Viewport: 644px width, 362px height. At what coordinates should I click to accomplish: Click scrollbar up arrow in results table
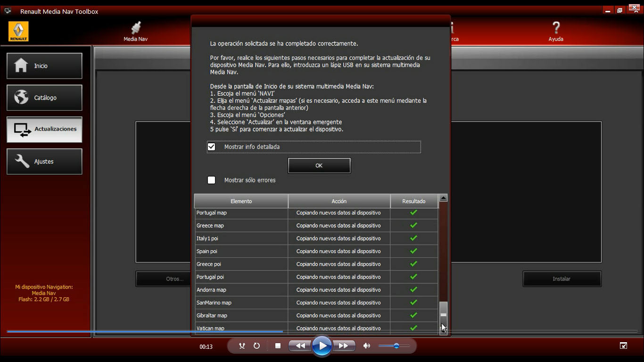click(x=443, y=198)
